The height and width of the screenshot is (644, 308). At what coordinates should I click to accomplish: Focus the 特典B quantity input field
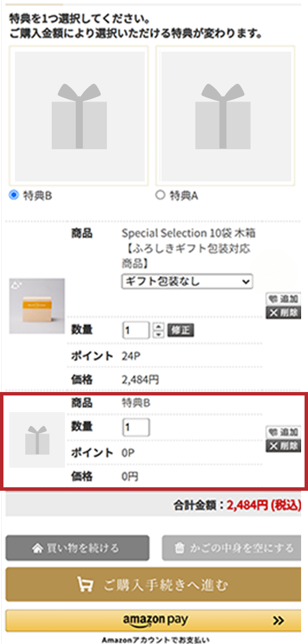136,428
